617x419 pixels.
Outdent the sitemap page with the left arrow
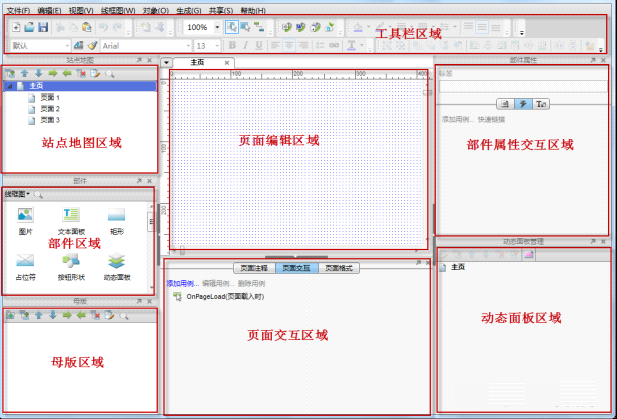click(x=67, y=73)
